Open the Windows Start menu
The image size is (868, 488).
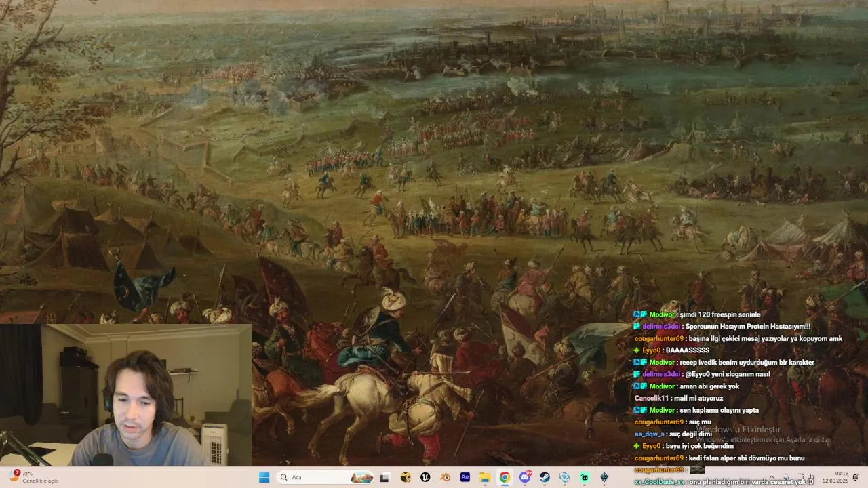point(264,477)
